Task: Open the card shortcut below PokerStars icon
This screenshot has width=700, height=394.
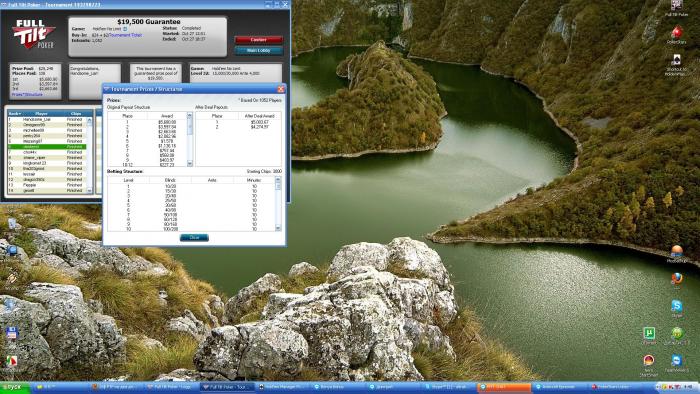Action: pyautogui.click(x=676, y=65)
